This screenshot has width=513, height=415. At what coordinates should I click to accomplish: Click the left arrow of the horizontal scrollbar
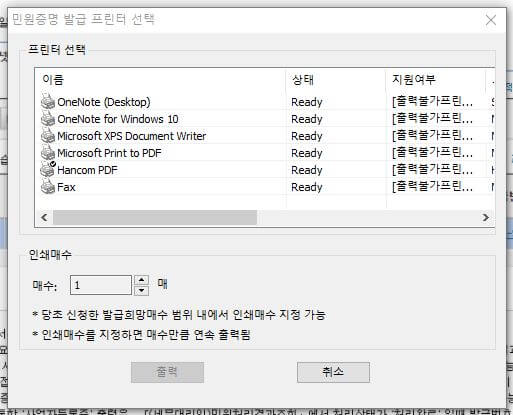click(44, 217)
